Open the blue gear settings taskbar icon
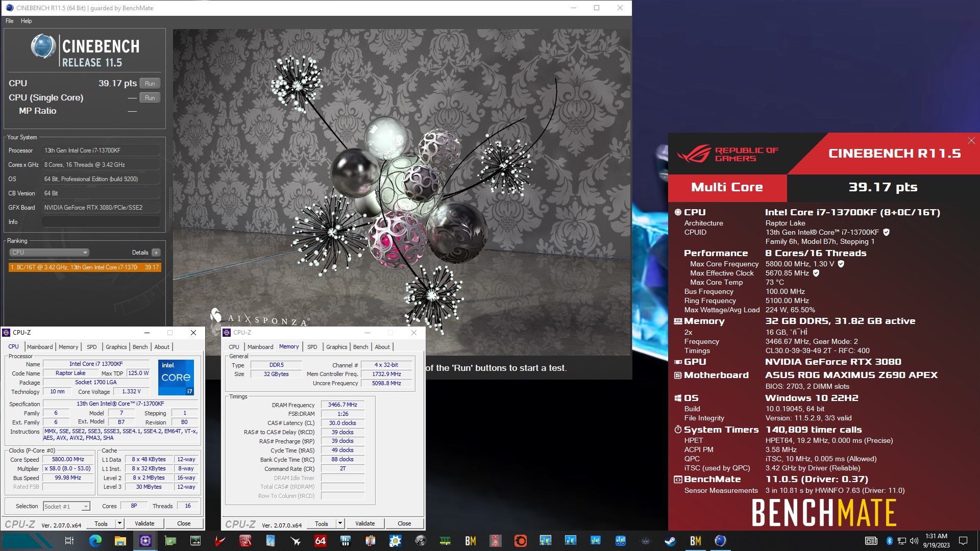Image resolution: width=980 pixels, height=551 pixels. [395, 541]
